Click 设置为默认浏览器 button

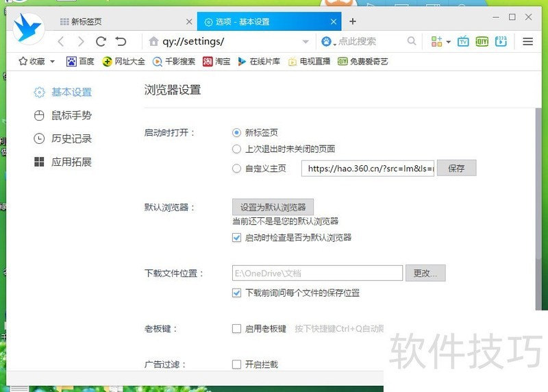tap(273, 207)
